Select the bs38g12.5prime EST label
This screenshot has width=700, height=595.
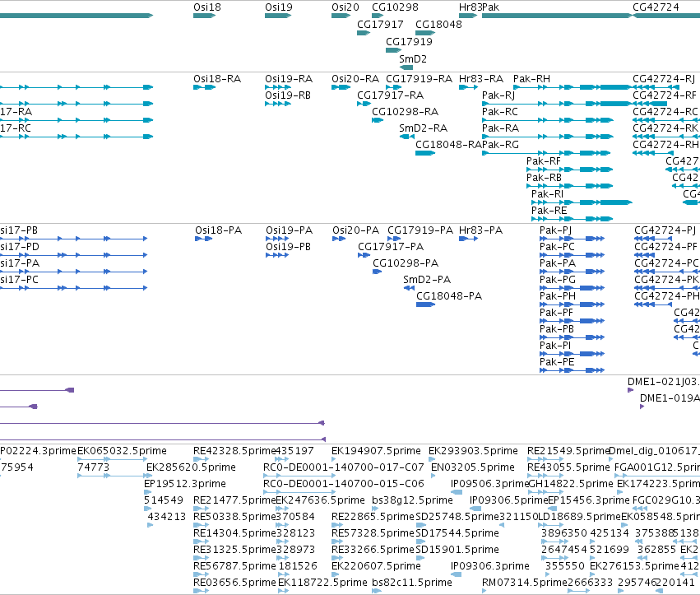(x=412, y=500)
